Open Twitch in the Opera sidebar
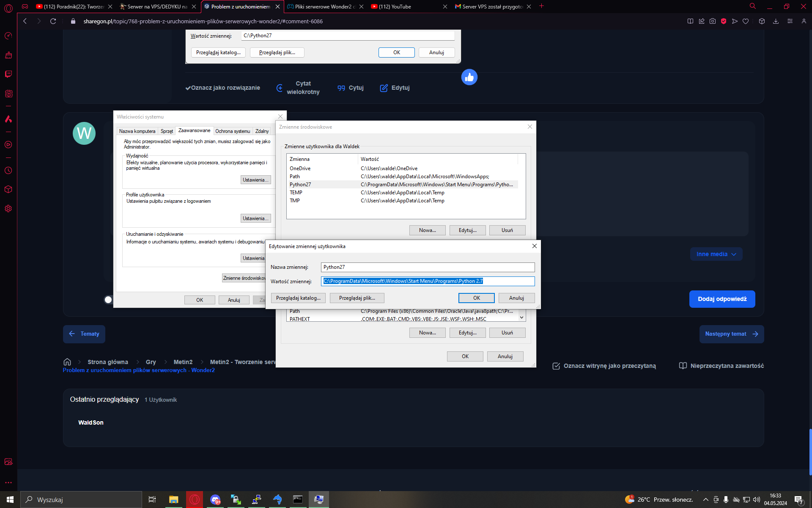Viewport: 812px width, 508px height. tap(8, 74)
